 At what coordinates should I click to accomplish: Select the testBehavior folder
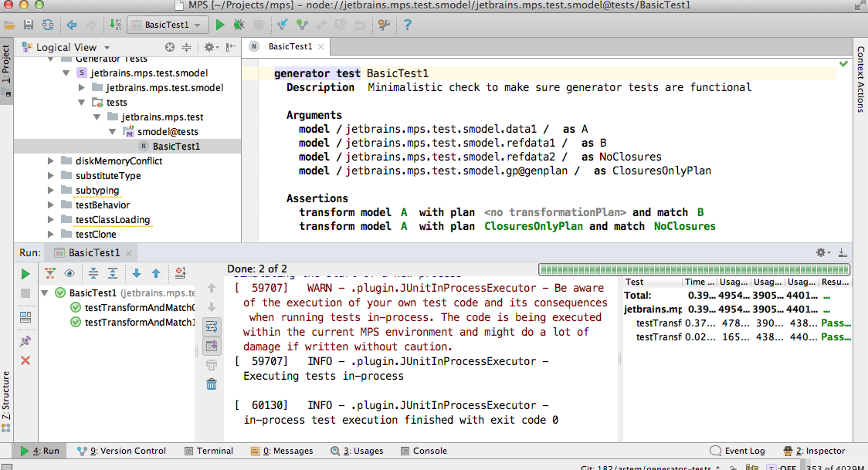click(x=103, y=205)
